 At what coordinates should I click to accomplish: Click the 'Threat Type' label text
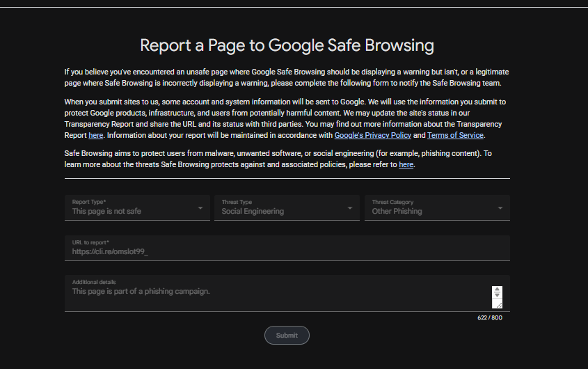[237, 202]
